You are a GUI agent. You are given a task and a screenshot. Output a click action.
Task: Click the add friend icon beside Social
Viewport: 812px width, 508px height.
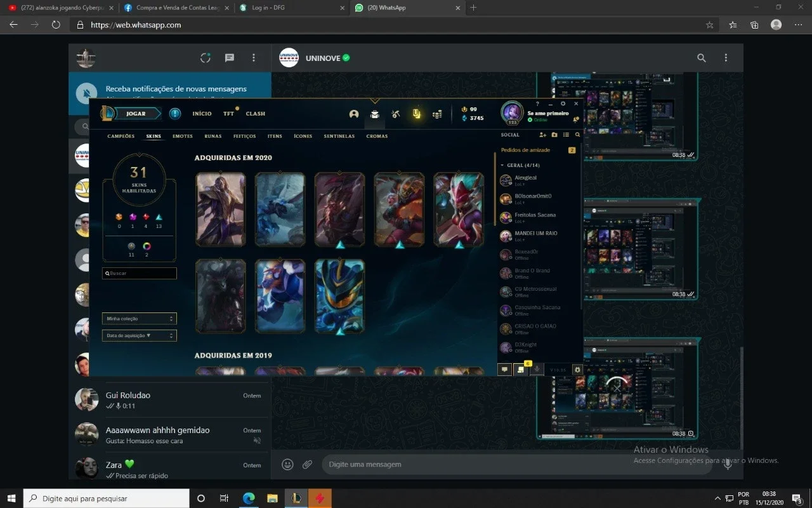542,135
